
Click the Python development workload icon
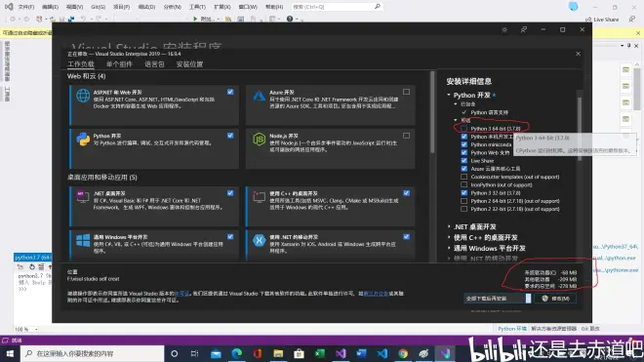click(x=83, y=140)
